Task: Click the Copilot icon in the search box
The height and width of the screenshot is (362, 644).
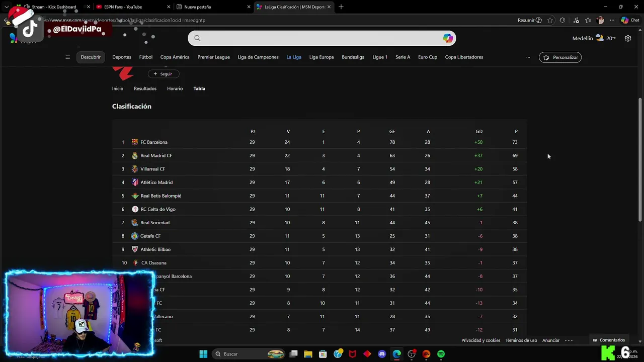Action: [x=448, y=38]
